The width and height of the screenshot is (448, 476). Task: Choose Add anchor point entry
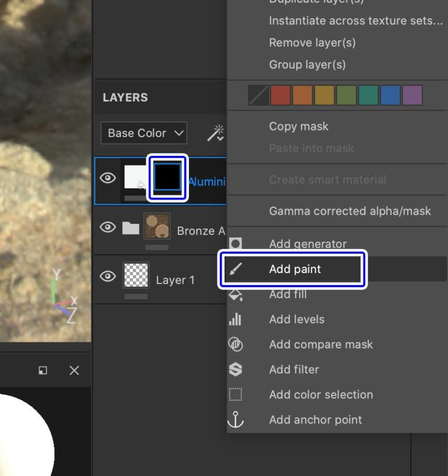pyautogui.click(x=337, y=420)
